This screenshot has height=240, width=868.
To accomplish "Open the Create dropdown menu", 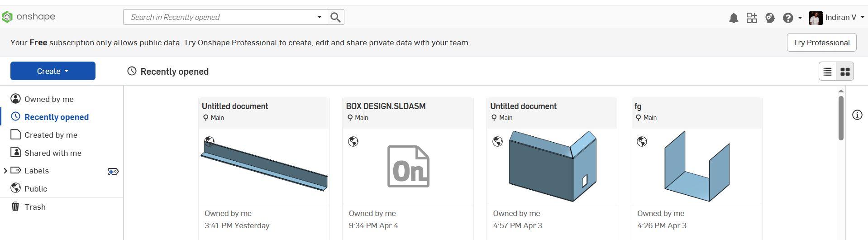I will 53,71.
